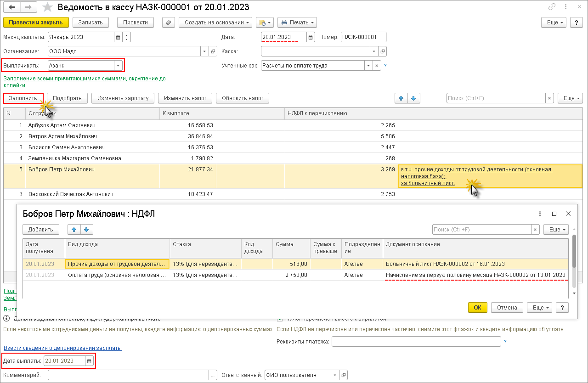The width and height of the screenshot is (588, 383).
Task: Expand the Касса dropdown list
Action: tap(374, 51)
